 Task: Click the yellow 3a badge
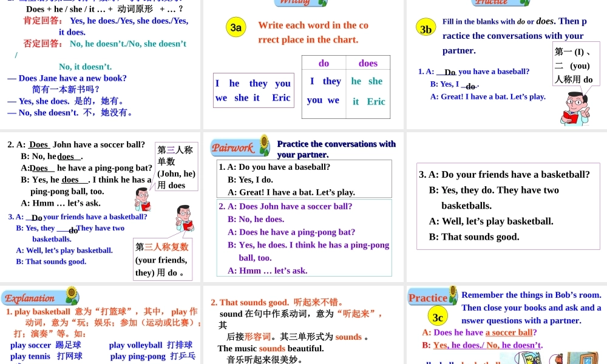point(236,27)
